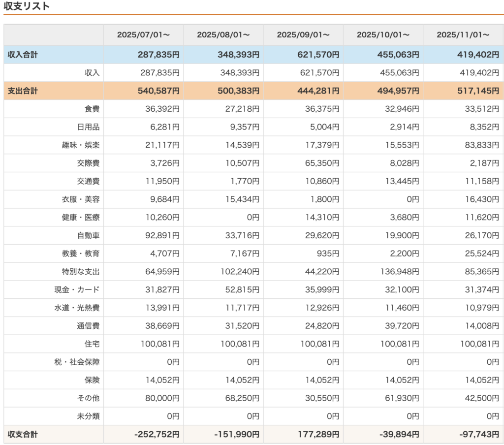Select the 83,833円 hobby expense cell

(480, 145)
